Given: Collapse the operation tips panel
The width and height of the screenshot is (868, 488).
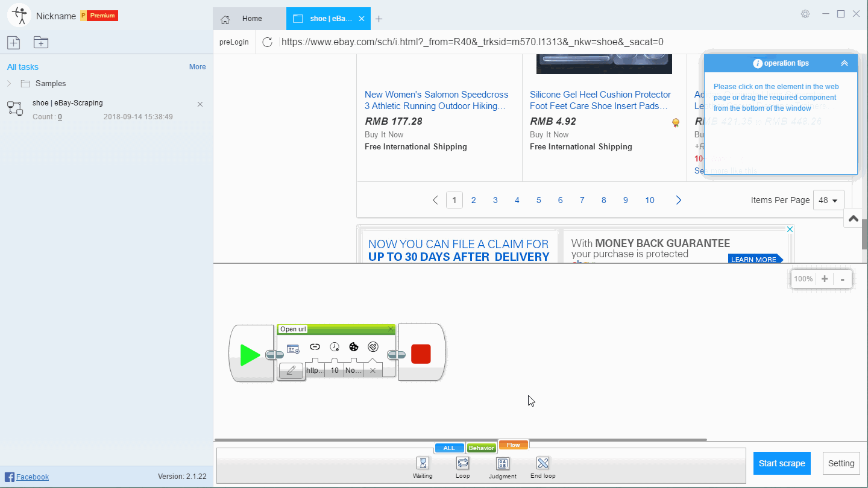Looking at the screenshot, I should pyautogui.click(x=844, y=63).
